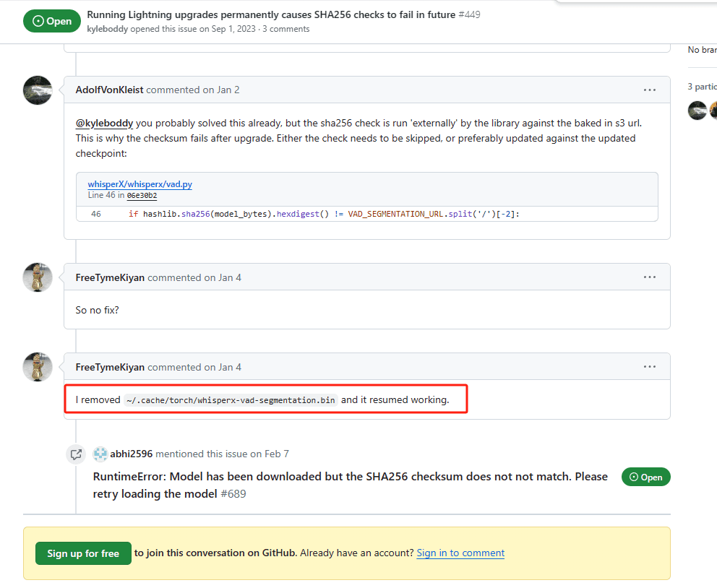Click the cross-reference timeline icon
717x588 pixels.
click(x=75, y=454)
